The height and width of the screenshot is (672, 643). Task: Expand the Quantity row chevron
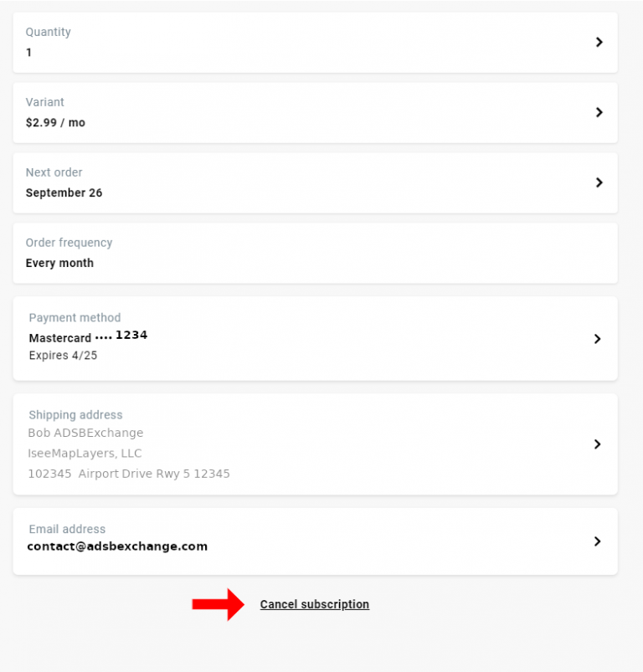[x=599, y=42]
